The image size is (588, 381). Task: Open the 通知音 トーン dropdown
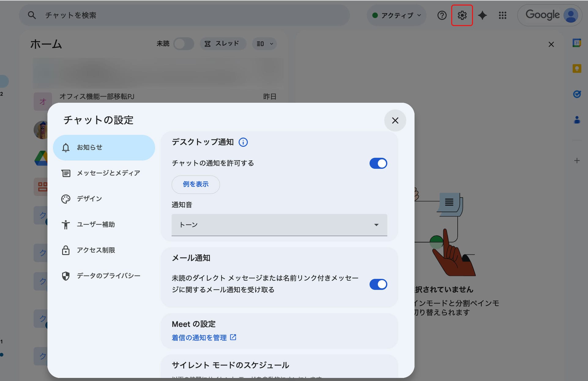[x=279, y=225]
